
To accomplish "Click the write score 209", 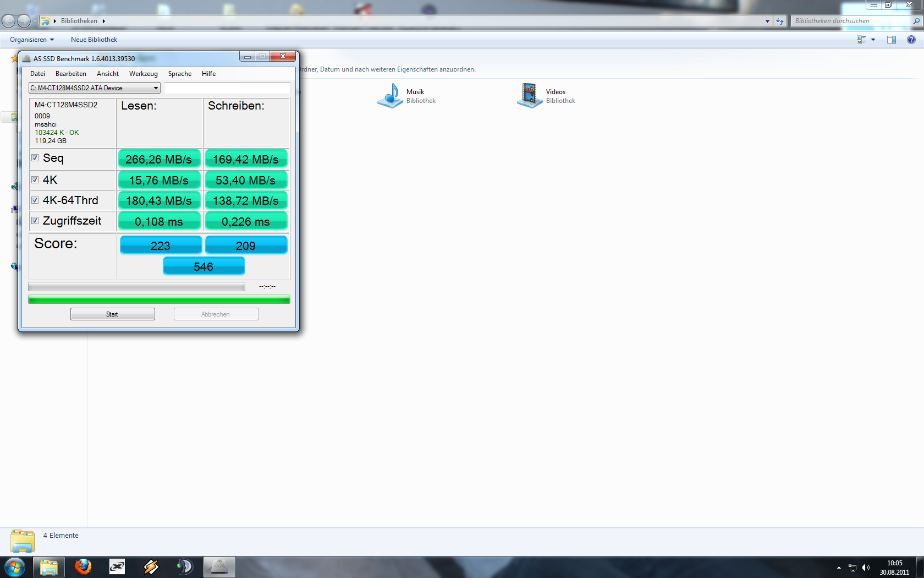I will click(x=246, y=246).
